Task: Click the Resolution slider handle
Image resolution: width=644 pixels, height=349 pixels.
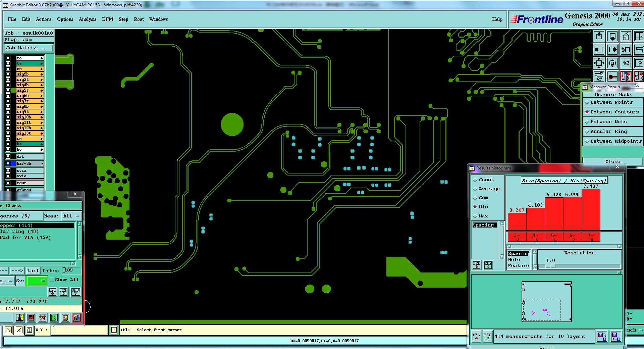Action: pyautogui.click(x=550, y=266)
